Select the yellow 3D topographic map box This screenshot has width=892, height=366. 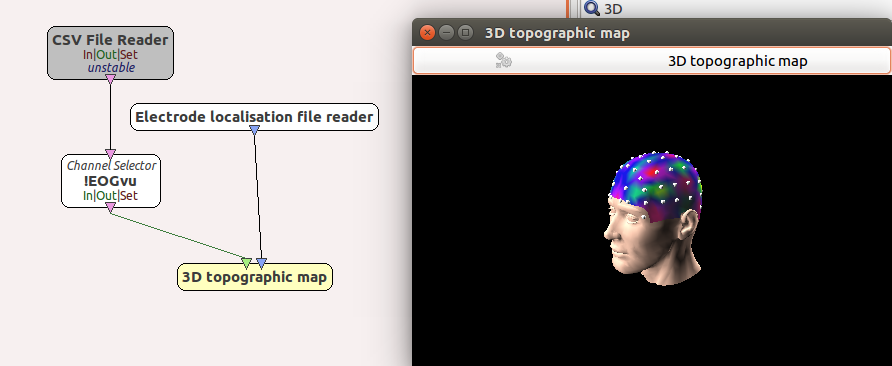[x=254, y=277]
